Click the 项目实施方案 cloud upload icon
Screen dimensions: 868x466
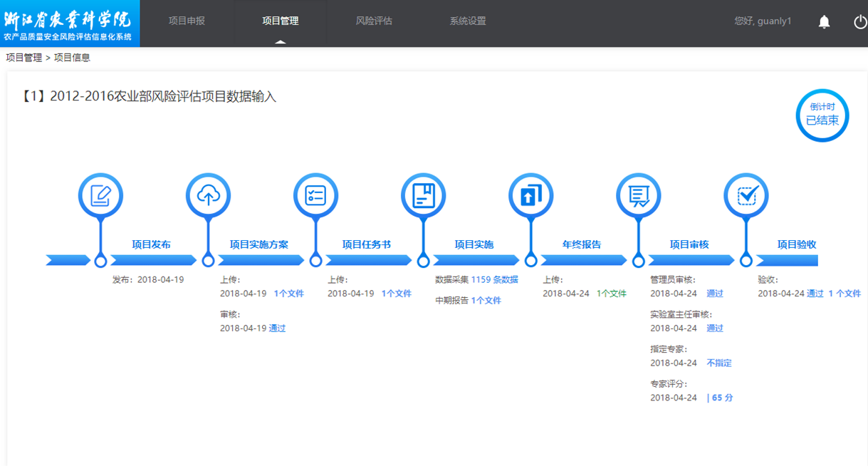pos(208,195)
